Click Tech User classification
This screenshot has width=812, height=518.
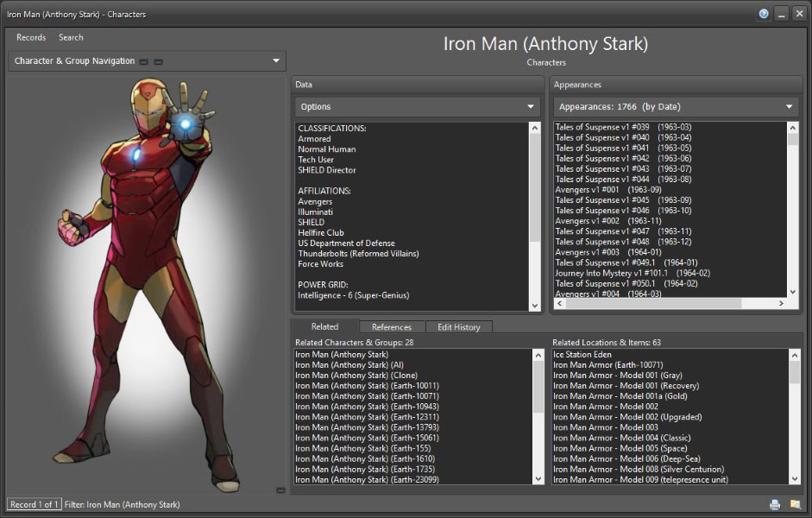click(316, 160)
